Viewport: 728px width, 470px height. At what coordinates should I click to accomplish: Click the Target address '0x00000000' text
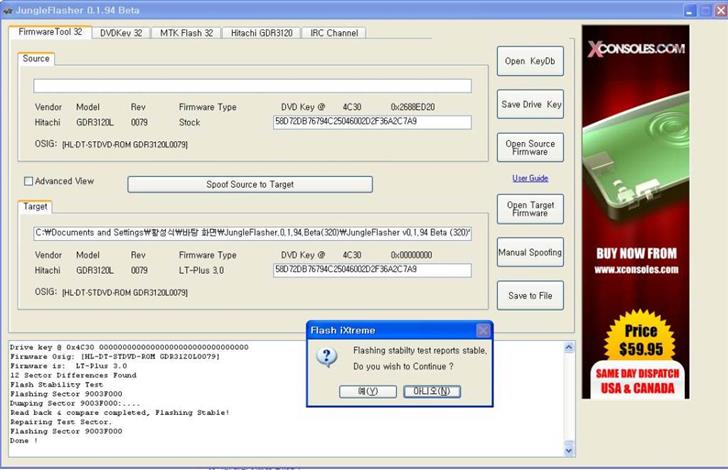(x=411, y=255)
